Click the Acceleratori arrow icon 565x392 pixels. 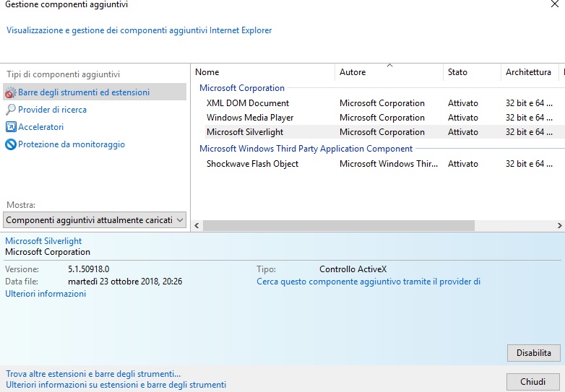[x=11, y=127]
